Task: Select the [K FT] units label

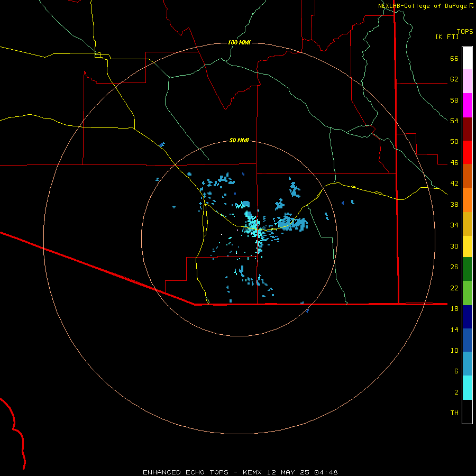Action: tap(447, 37)
